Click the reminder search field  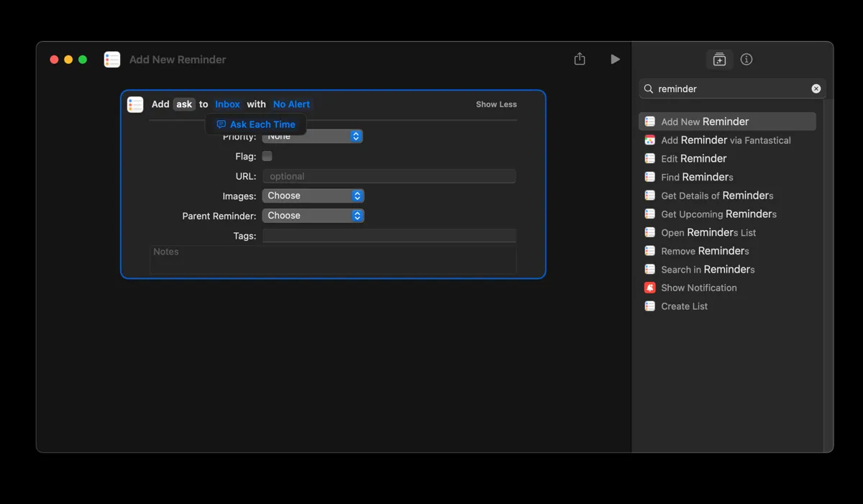(x=732, y=88)
